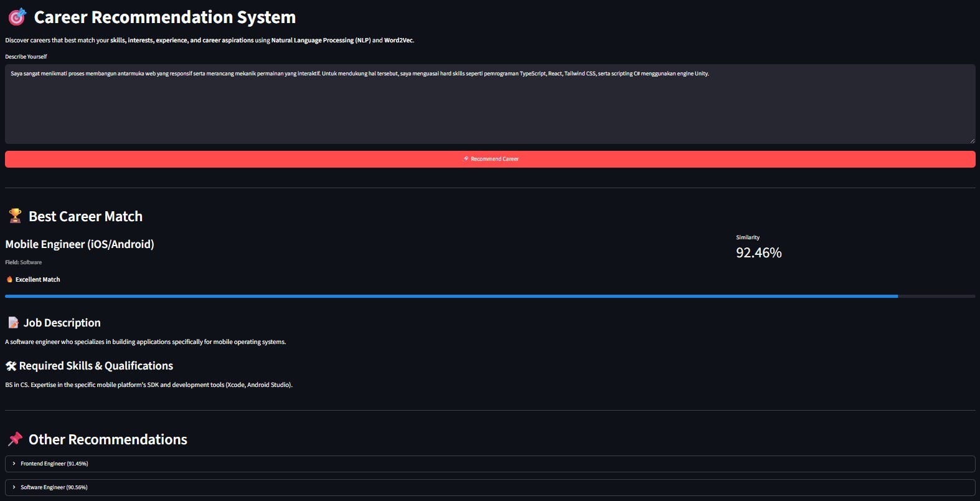The image size is (980, 501).
Task: Click the tools icon beside Required Skills
Action: point(11,366)
